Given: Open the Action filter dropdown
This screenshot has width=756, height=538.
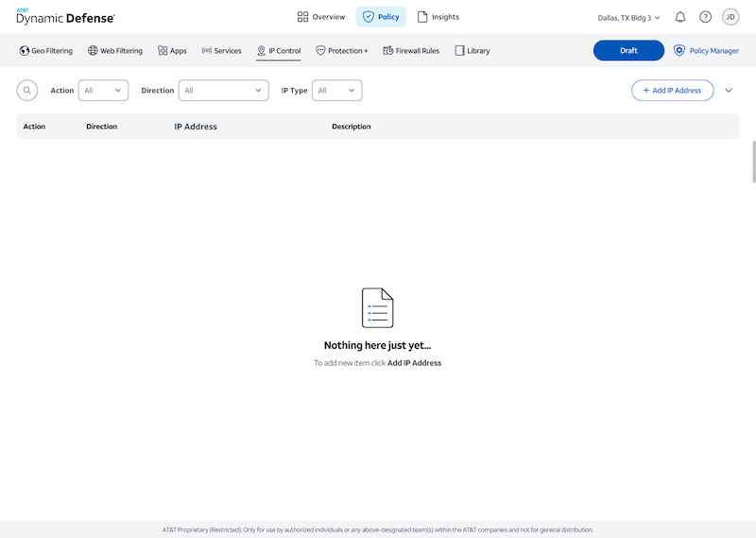Looking at the screenshot, I should point(103,90).
